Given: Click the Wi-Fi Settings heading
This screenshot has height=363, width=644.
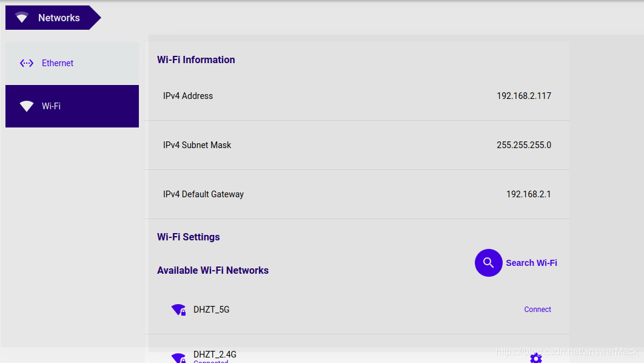Looking at the screenshot, I should tap(189, 237).
